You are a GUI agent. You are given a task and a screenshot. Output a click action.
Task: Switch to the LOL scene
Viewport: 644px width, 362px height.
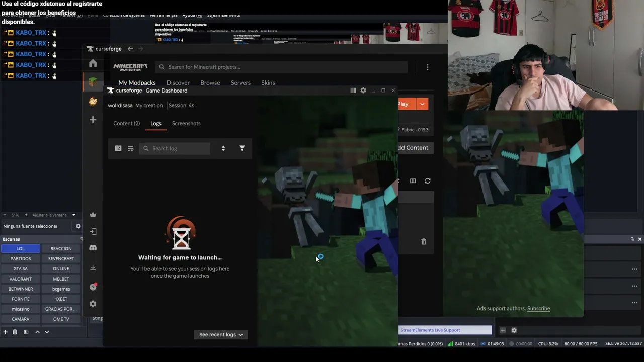tap(21, 249)
